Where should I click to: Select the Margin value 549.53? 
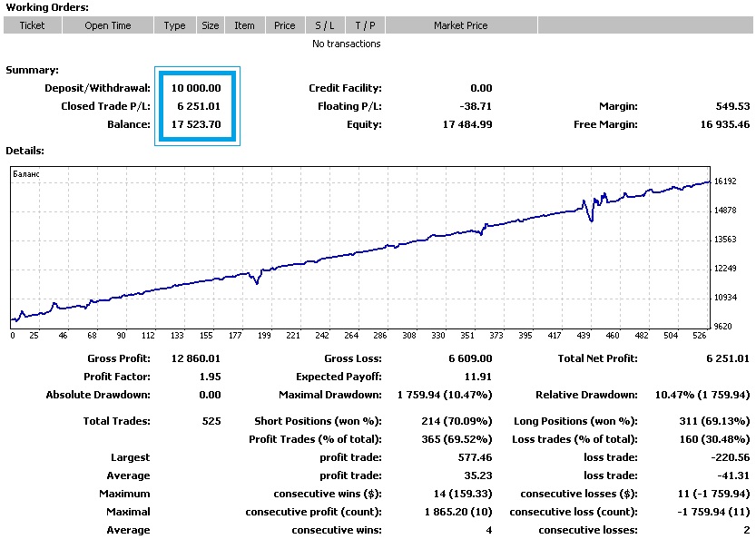733,106
